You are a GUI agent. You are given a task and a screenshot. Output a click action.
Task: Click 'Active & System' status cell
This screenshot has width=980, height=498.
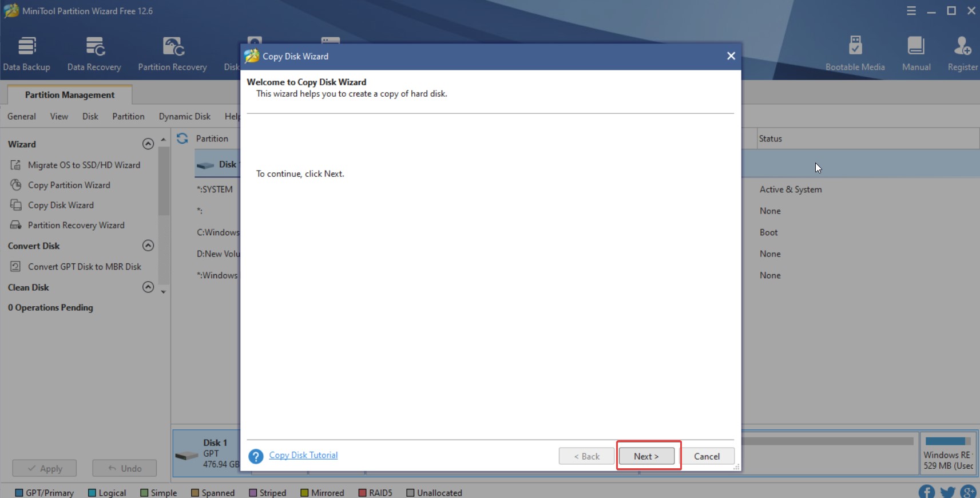click(x=791, y=189)
